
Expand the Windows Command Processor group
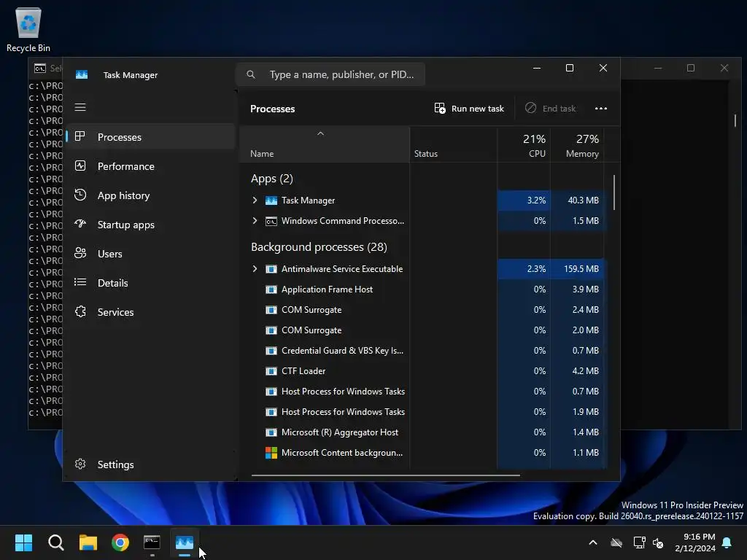tap(255, 221)
